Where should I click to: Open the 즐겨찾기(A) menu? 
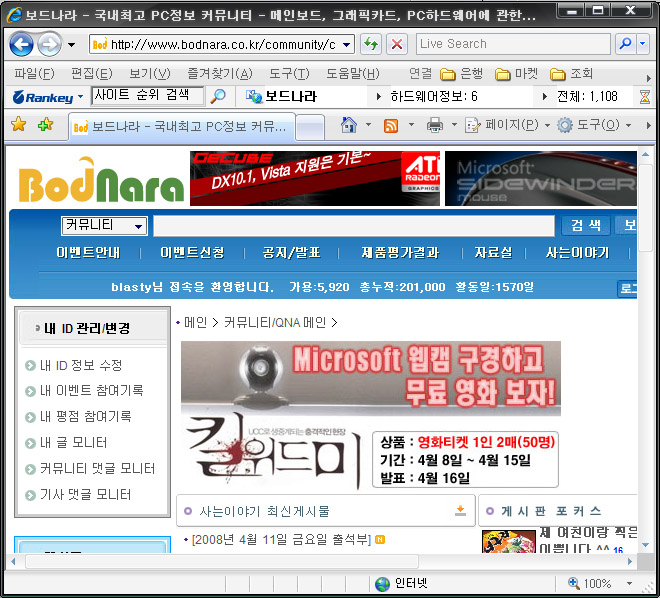pyautogui.click(x=219, y=74)
